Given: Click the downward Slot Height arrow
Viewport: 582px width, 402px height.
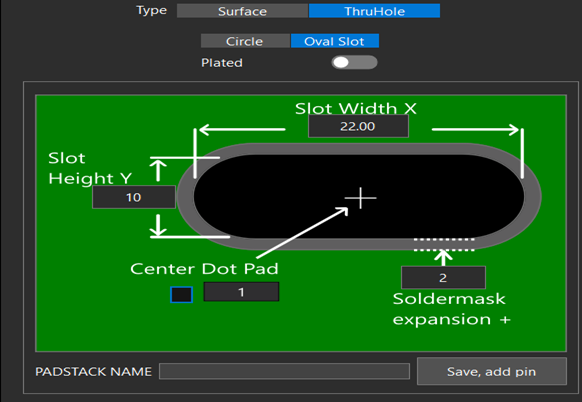Looking at the screenshot, I should [158, 225].
